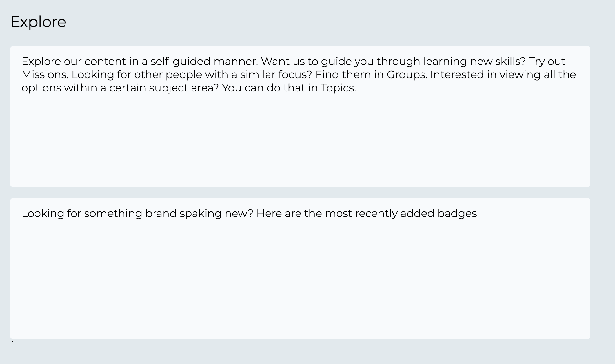Click the word "Missions" in the description
Screen dimensions: 615x364
tap(44, 75)
